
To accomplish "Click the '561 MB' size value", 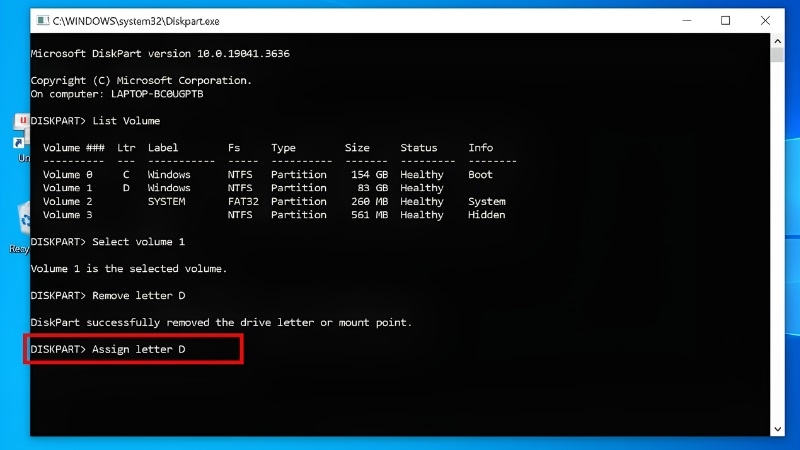I will pos(369,215).
